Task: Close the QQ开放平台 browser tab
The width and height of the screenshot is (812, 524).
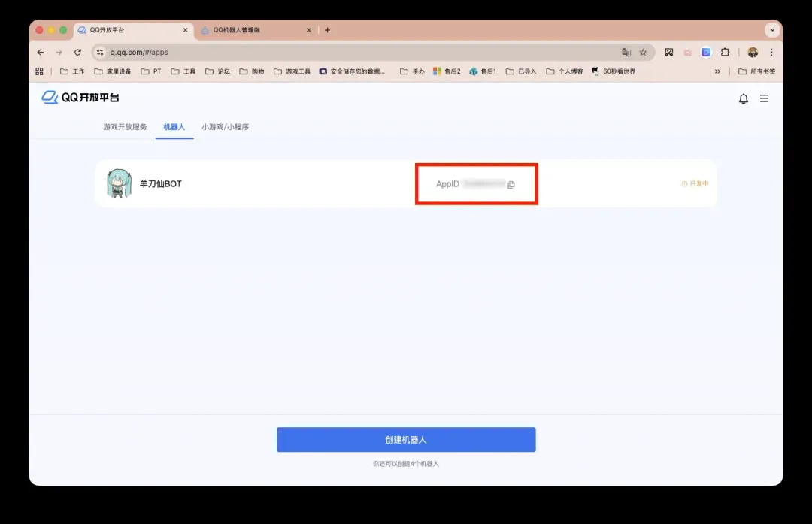Action: point(186,30)
